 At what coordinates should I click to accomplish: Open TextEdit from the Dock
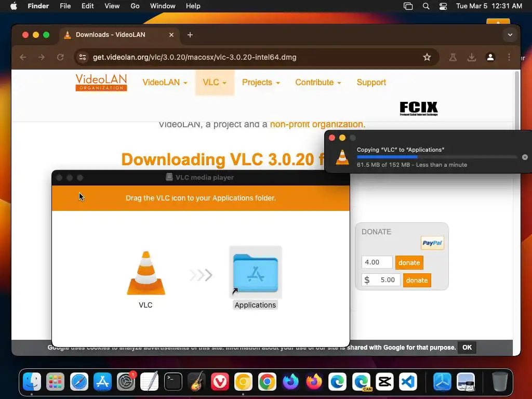click(149, 382)
